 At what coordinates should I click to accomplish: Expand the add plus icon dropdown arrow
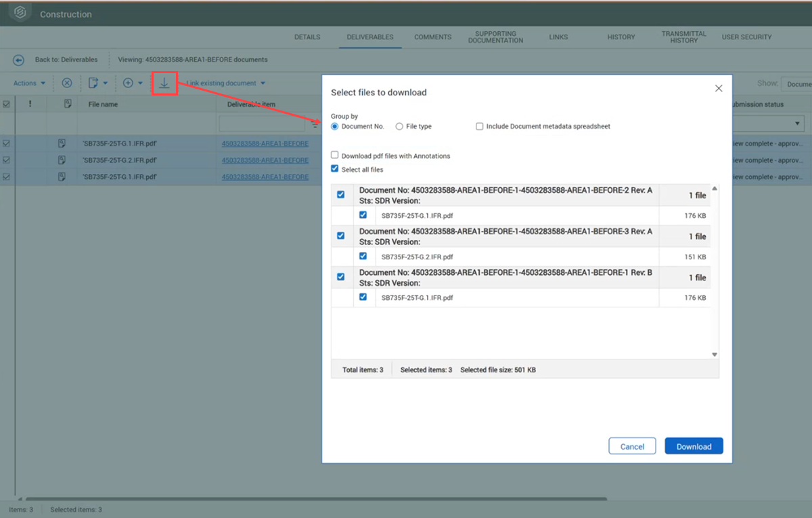[x=140, y=83]
